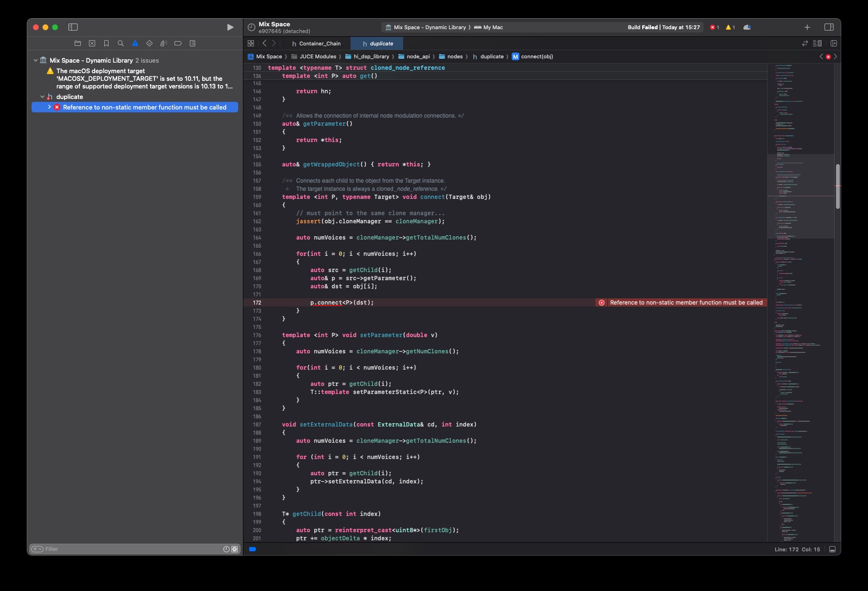The width and height of the screenshot is (868, 591).
Task: Click the enable code review arrows icon
Action: click(805, 44)
